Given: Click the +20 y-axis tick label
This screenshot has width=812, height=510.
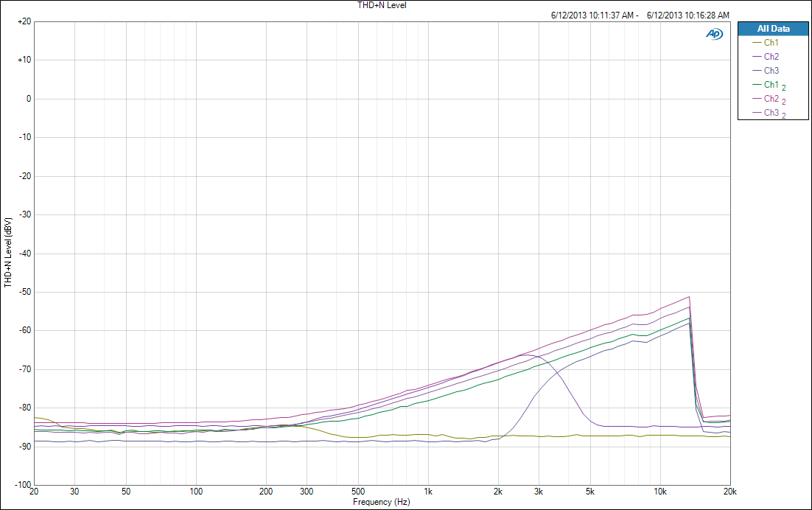Looking at the screenshot, I should (x=24, y=22).
